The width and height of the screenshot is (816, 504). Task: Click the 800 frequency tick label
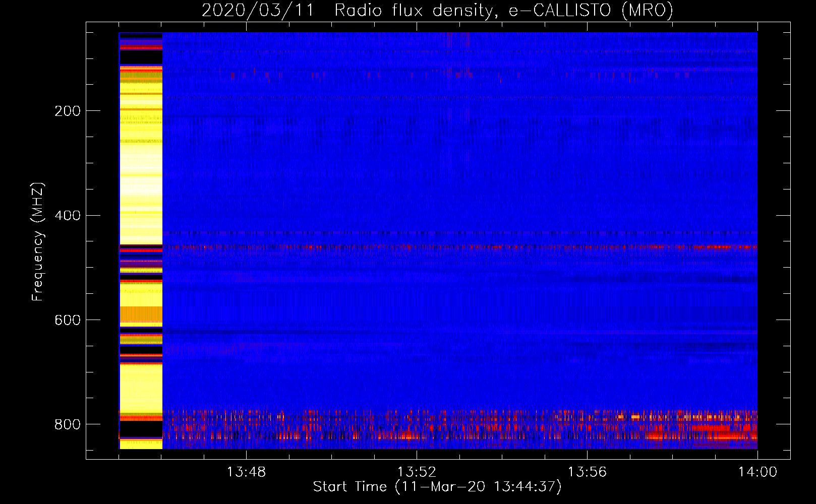[x=68, y=424]
